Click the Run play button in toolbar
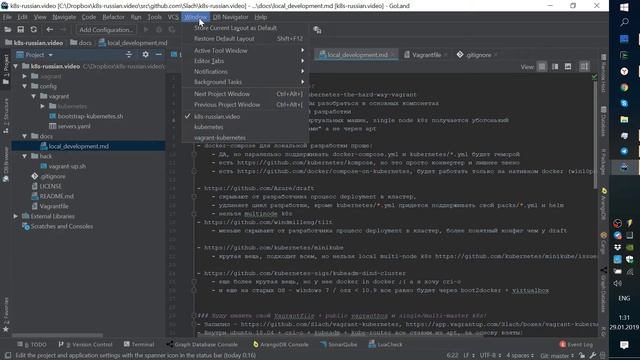Viewport: 640px width, 360px height. [x=146, y=29]
